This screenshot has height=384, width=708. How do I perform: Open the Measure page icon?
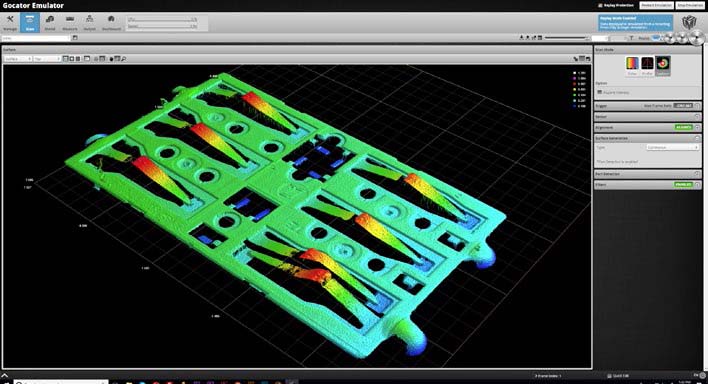(70, 22)
